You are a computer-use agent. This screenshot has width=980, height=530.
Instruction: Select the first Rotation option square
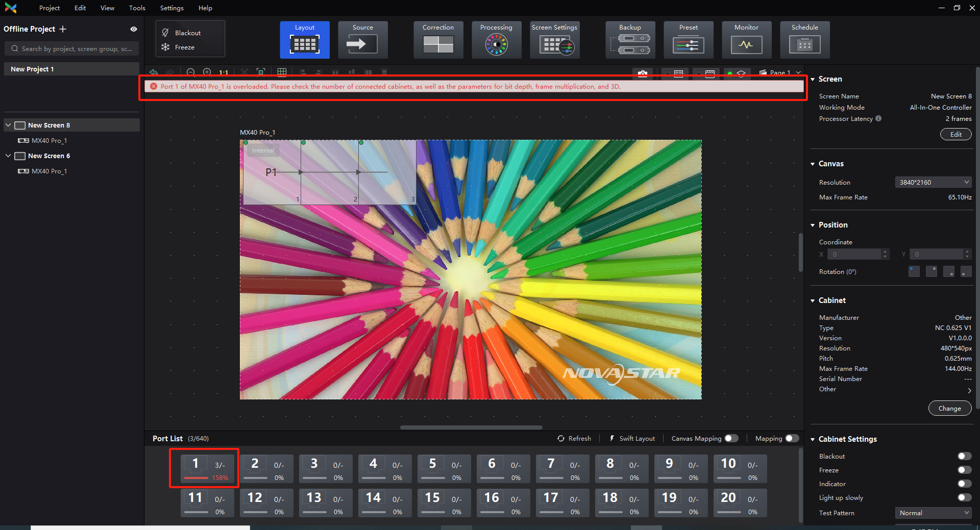pos(914,271)
